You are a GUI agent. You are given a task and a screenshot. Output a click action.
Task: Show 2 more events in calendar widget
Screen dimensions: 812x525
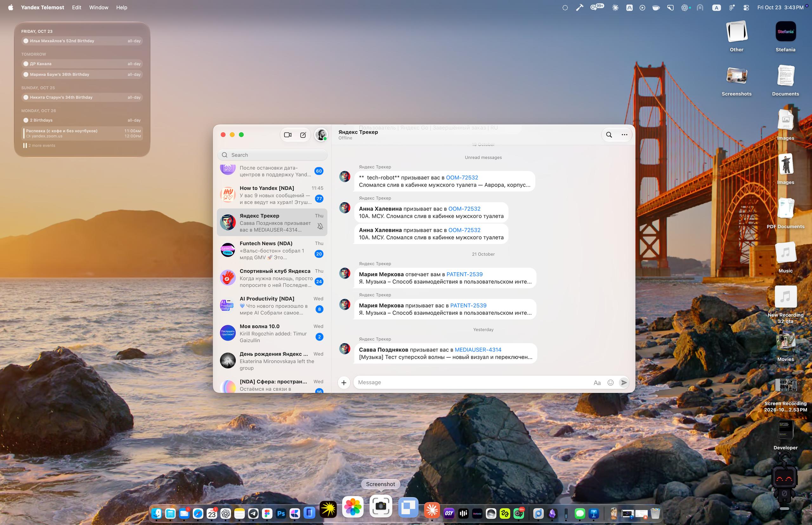[x=42, y=146]
